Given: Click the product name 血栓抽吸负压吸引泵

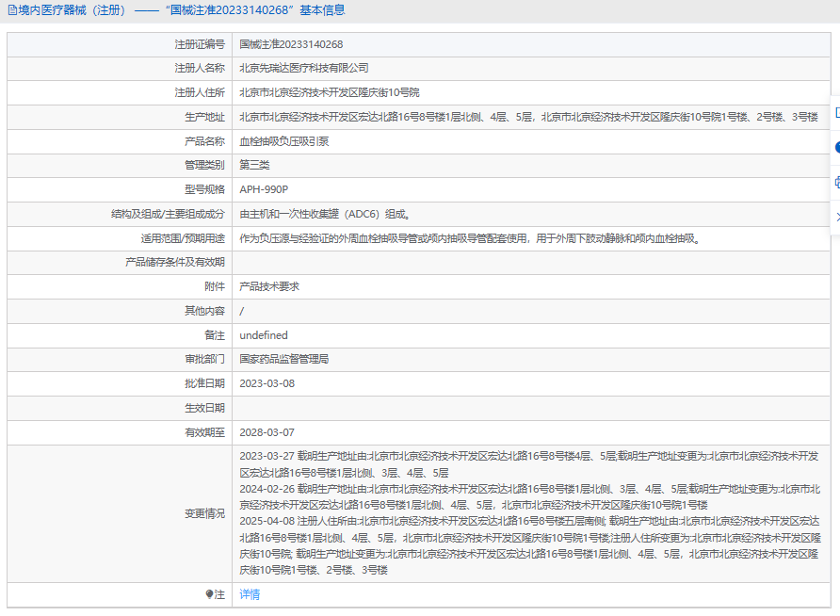Looking at the screenshot, I should click(283, 141).
